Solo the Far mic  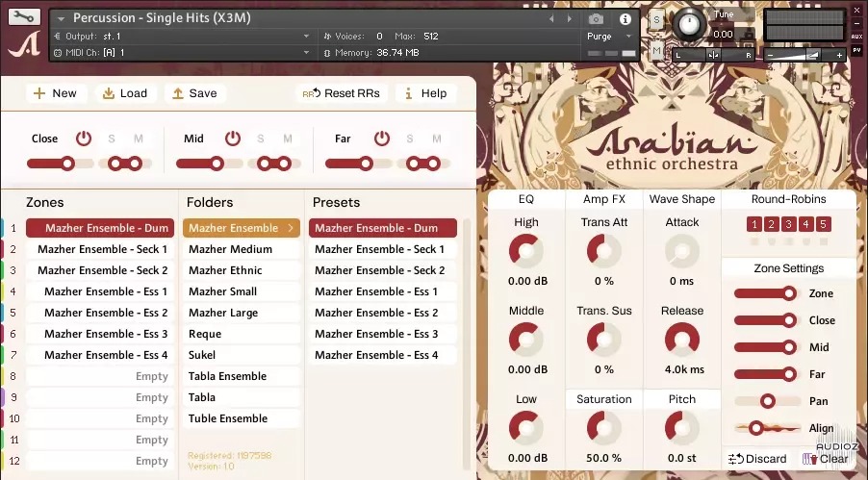409,139
